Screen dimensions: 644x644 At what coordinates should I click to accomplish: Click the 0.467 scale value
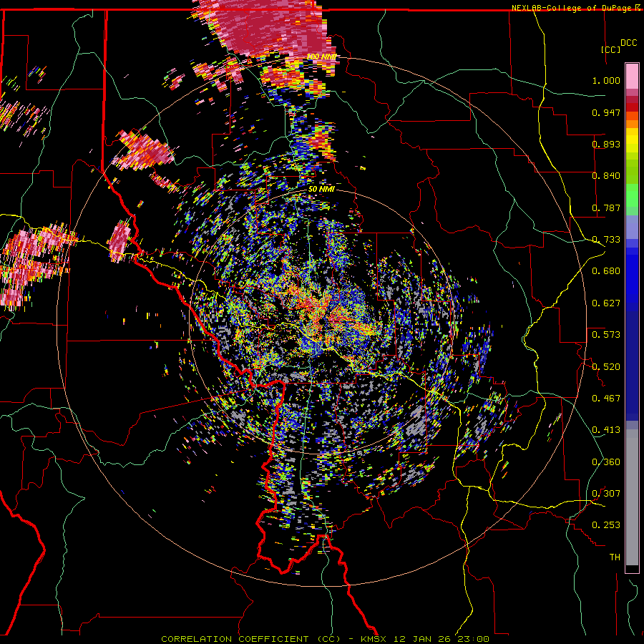pyautogui.click(x=606, y=399)
